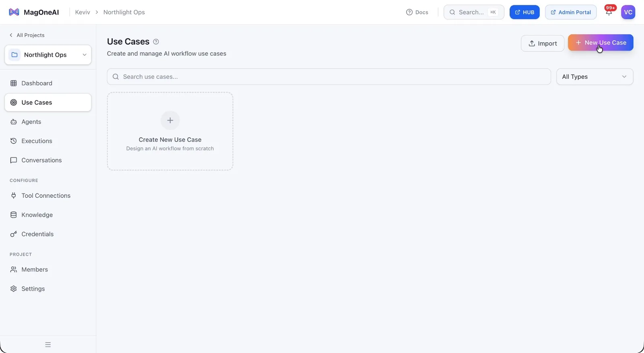644x353 pixels.
Task: Click the folder icon beside Northlight Ops selector
Action: (14, 55)
